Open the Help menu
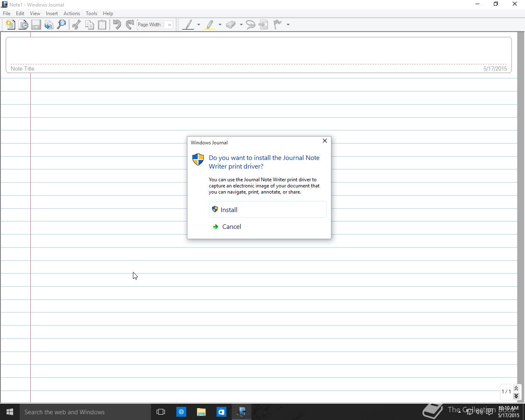This screenshot has width=525, height=420. coord(108,14)
